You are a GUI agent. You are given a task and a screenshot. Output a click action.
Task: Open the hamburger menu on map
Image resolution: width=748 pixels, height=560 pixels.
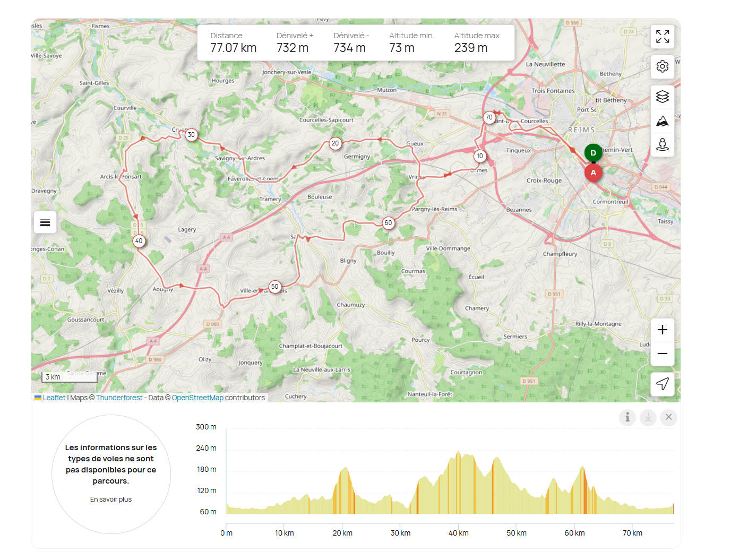[x=45, y=222]
